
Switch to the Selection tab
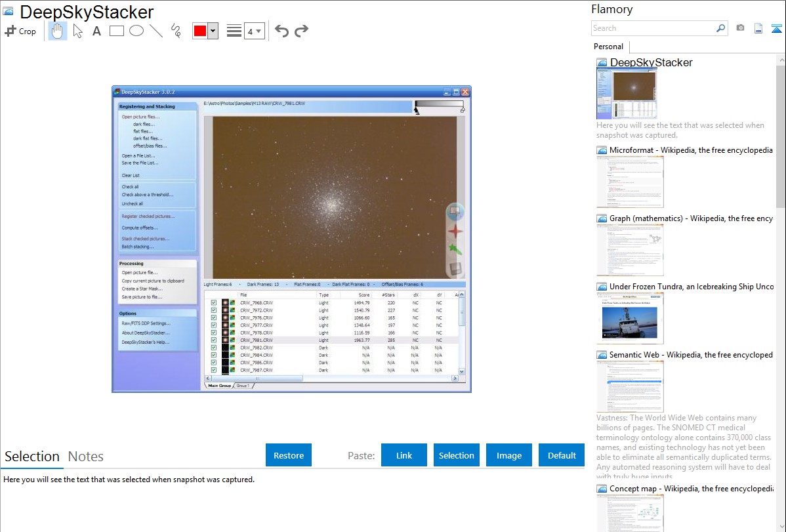(32, 457)
